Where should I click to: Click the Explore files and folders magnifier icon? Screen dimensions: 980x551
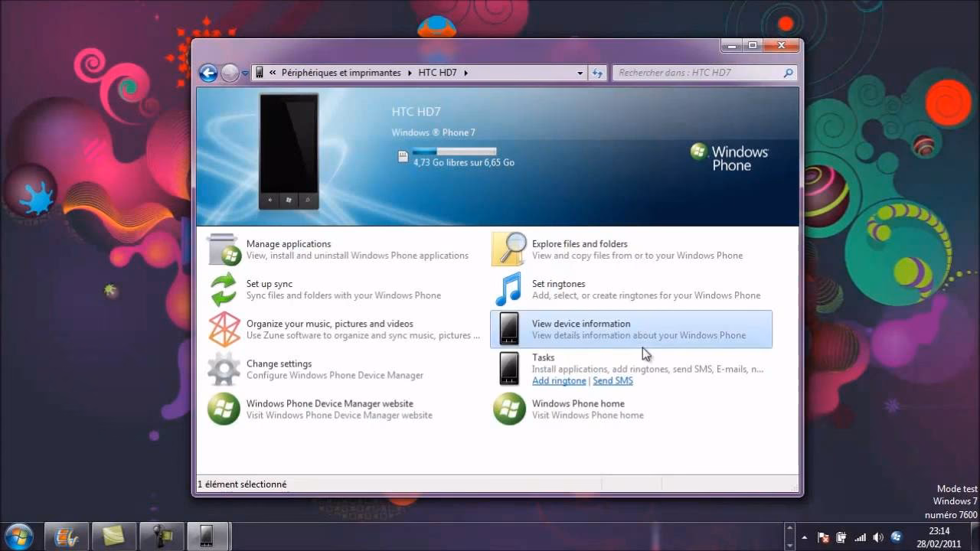pos(509,250)
